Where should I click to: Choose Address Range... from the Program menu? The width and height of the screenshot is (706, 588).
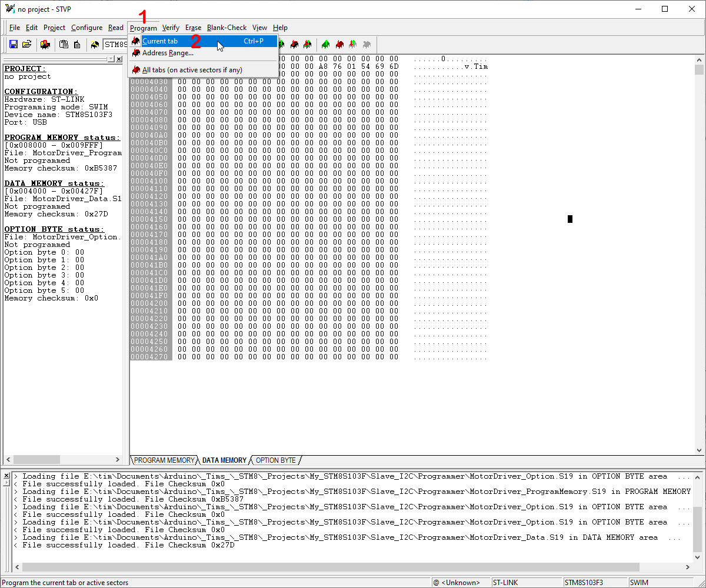click(204, 53)
